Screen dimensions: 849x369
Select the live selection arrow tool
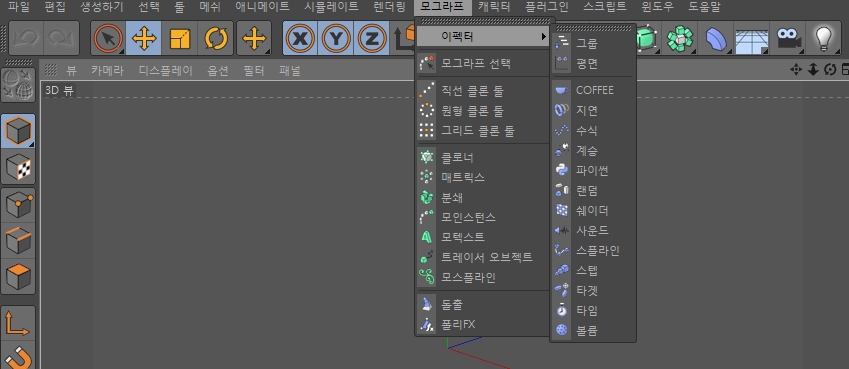[108, 38]
